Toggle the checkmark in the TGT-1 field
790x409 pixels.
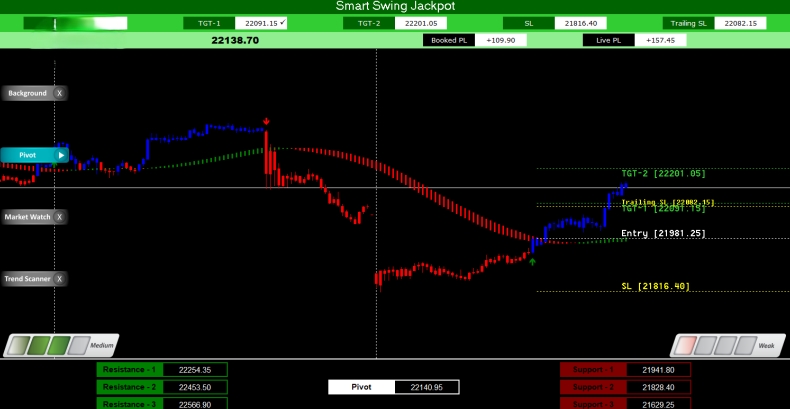pos(284,22)
